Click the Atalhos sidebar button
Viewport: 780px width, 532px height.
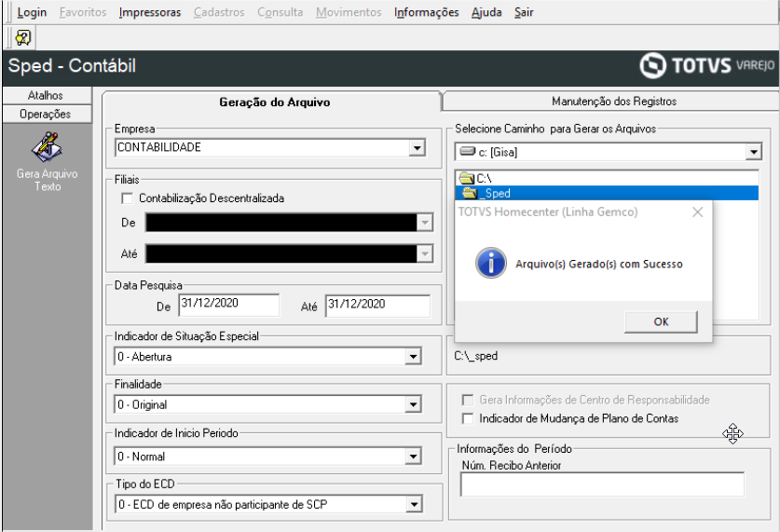(x=48, y=95)
